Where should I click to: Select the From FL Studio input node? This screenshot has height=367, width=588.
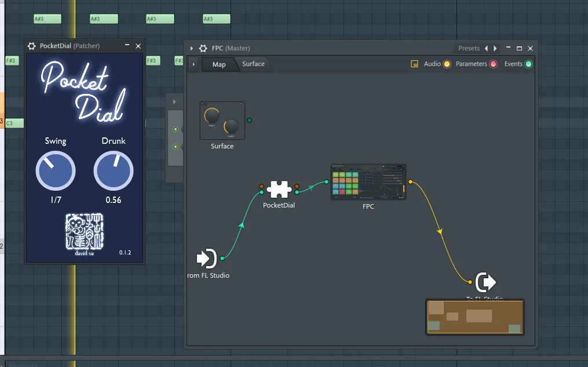pos(207,258)
